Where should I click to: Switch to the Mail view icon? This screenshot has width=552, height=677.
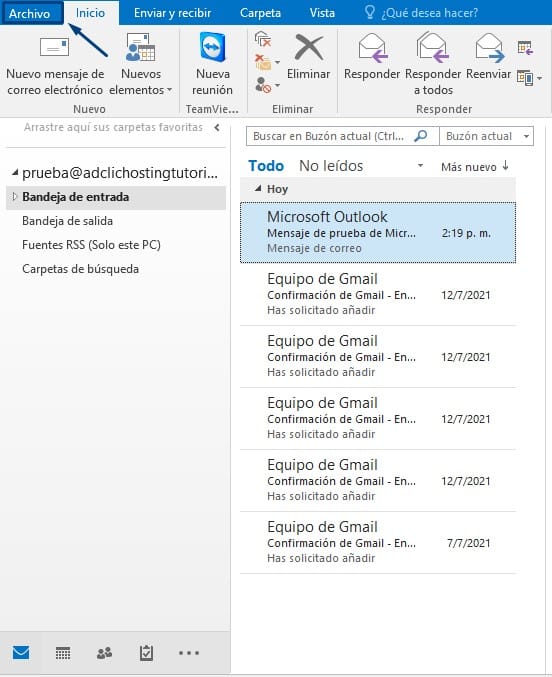(x=21, y=652)
